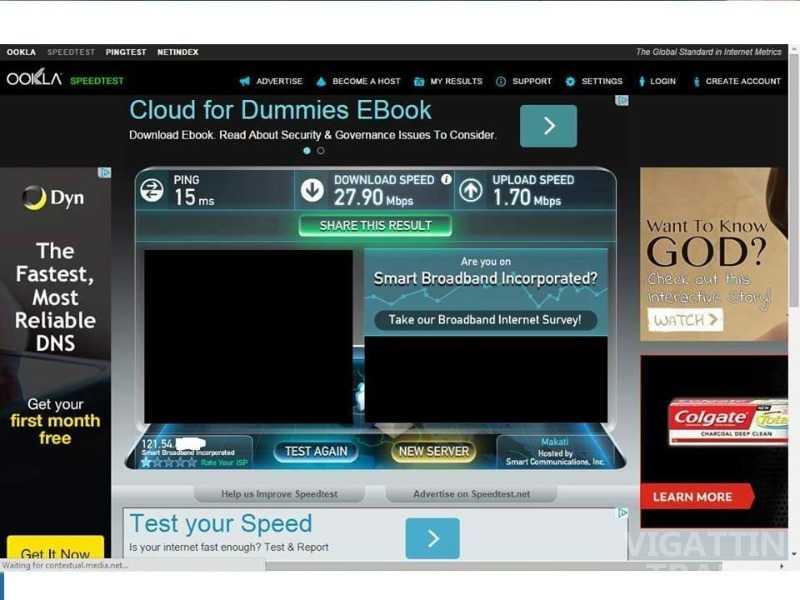This screenshot has height=600, width=800.
Task: Click the 27.90 Mbps download speed value
Action: [x=373, y=197]
